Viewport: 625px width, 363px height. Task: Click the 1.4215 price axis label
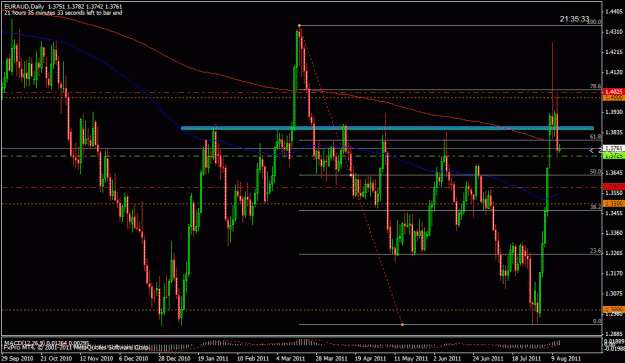[x=614, y=52]
